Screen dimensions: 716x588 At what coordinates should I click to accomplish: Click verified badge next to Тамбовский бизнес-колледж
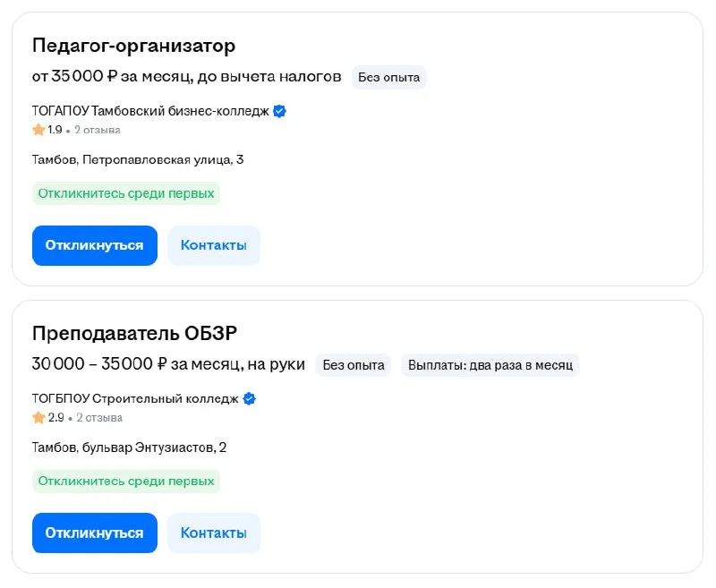280,112
